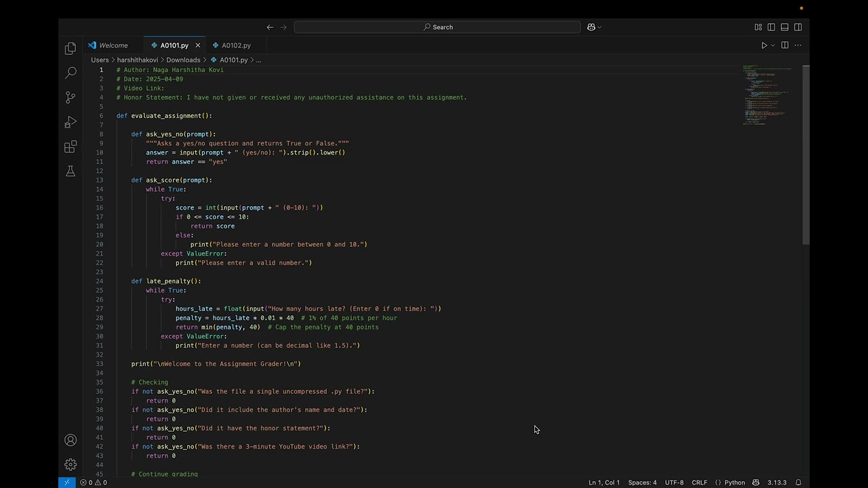Image resolution: width=868 pixels, height=488 pixels.
Task: Run the Python file with play button
Action: pyautogui.click(x=764, y=45)
